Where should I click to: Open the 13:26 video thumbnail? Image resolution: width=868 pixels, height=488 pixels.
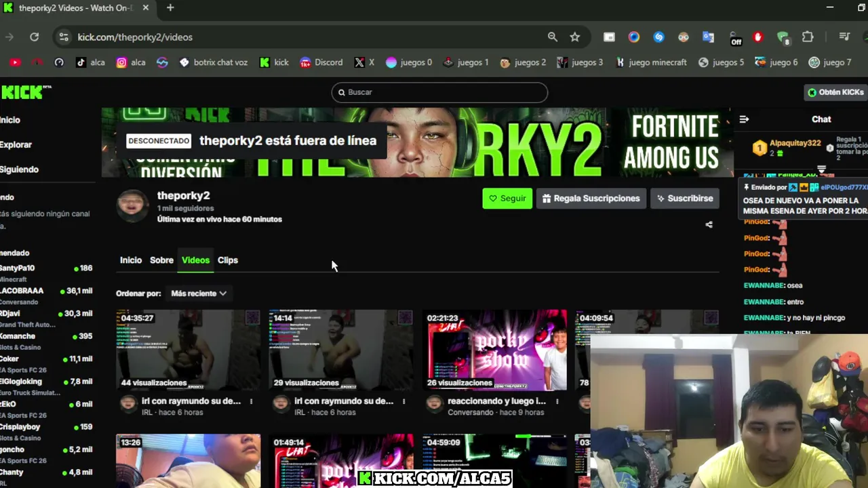point(188,461)
